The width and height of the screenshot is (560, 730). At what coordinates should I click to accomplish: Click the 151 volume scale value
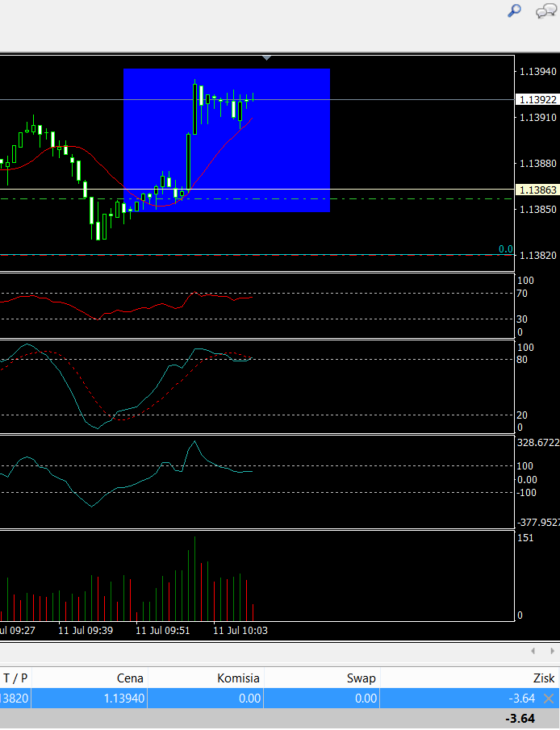(x=525, y=538)
